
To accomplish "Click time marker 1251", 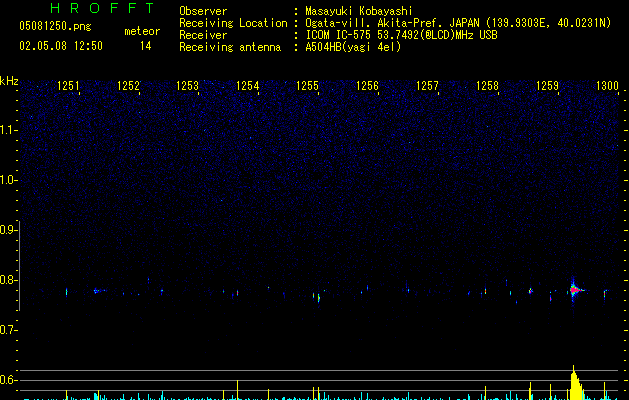I will coord(68,86).
